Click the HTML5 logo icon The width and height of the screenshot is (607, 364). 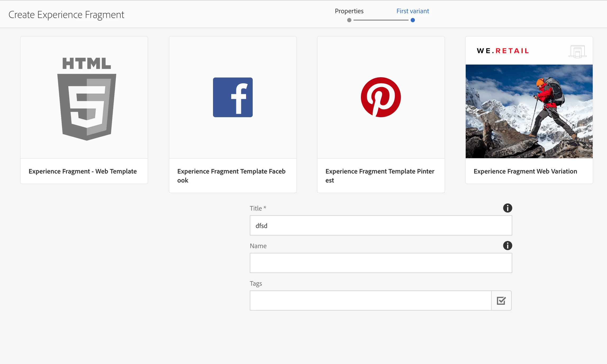pyautogui.click(x=87, y=99)
